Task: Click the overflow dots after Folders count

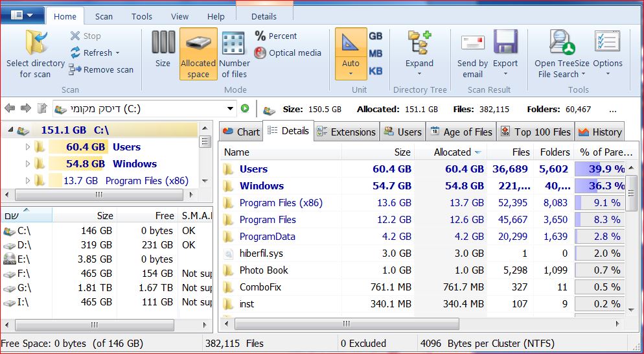Action: pyautogui.click(x=613, y=110)
